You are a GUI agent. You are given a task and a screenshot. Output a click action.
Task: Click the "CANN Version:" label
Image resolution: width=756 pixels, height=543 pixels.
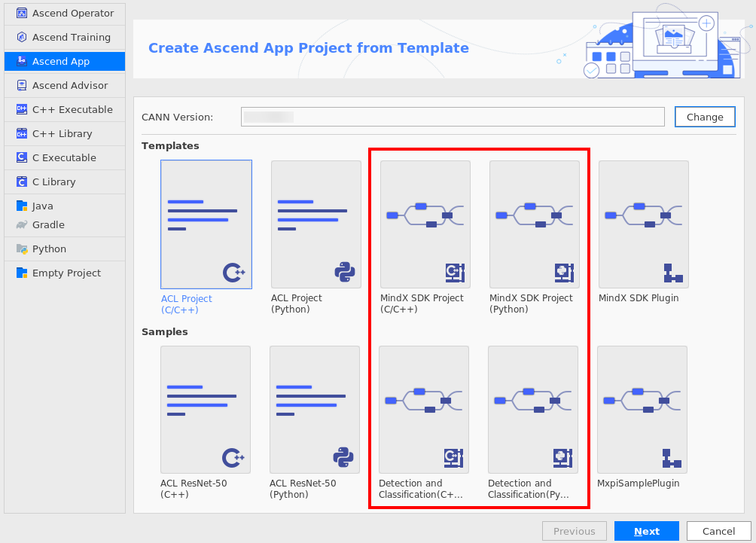pyautogui.click(x=178, y=117)
